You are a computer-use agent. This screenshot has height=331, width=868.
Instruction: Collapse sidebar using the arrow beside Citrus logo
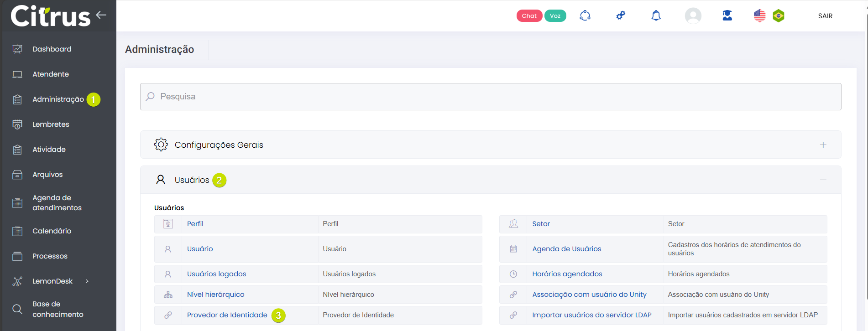coord(101,15)
